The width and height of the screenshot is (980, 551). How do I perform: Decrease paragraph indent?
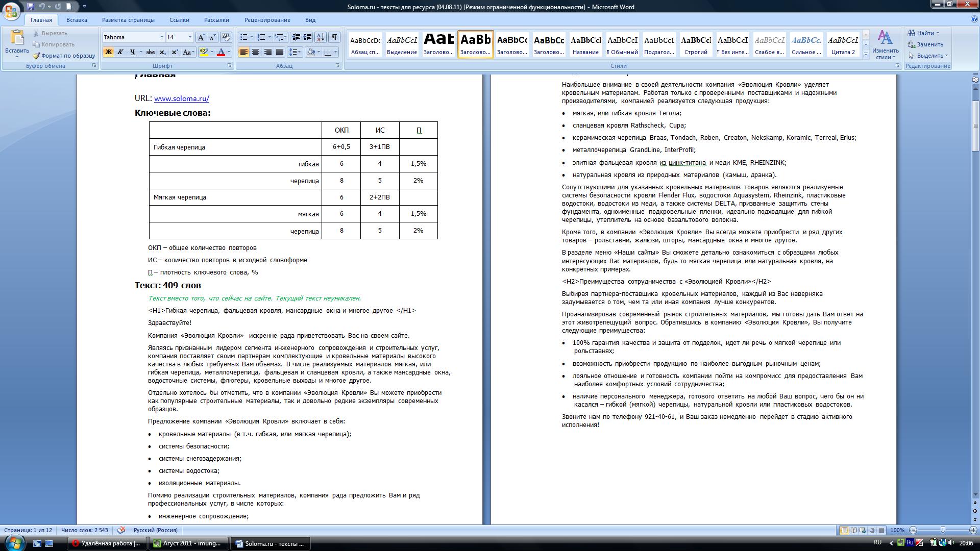point(296,37)
